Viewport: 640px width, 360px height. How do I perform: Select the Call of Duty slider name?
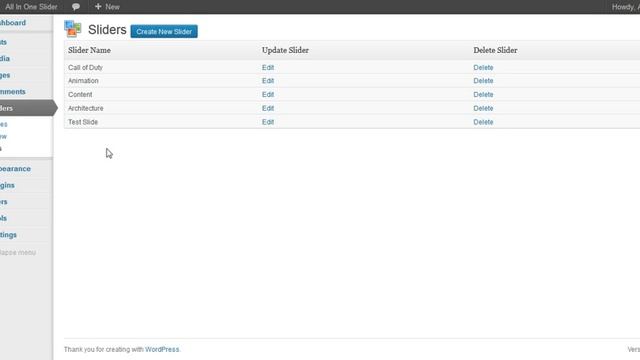pos(85,67)
